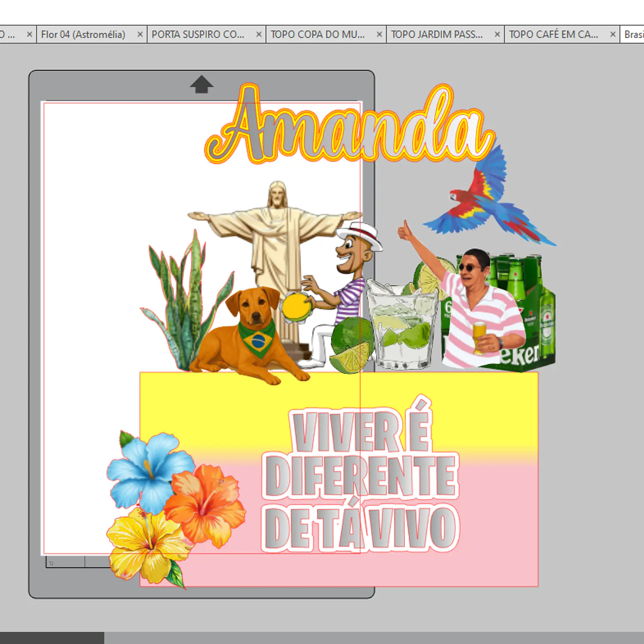The image size is (644, 644).
Task: Close the TOPO JARDIM PASS... tab
Action: (x=497, y=34)
